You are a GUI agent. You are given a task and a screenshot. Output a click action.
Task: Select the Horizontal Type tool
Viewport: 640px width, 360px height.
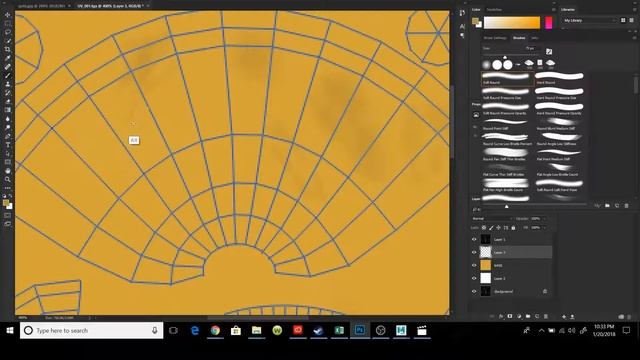point(7,145)
